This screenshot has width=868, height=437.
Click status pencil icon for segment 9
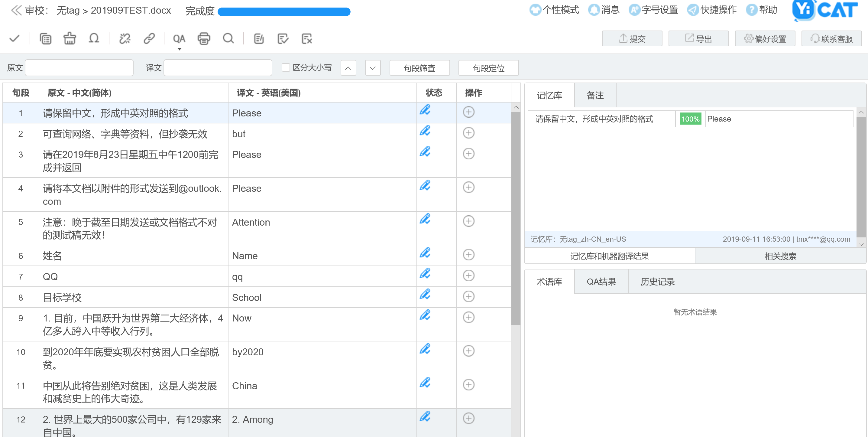(x=425, y=315)
